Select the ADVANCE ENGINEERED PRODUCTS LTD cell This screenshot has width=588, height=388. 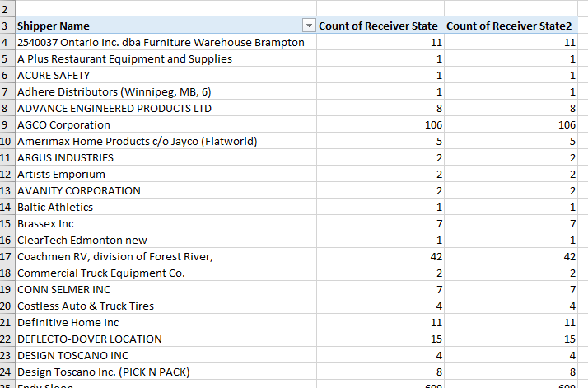[x=166, y=109]
